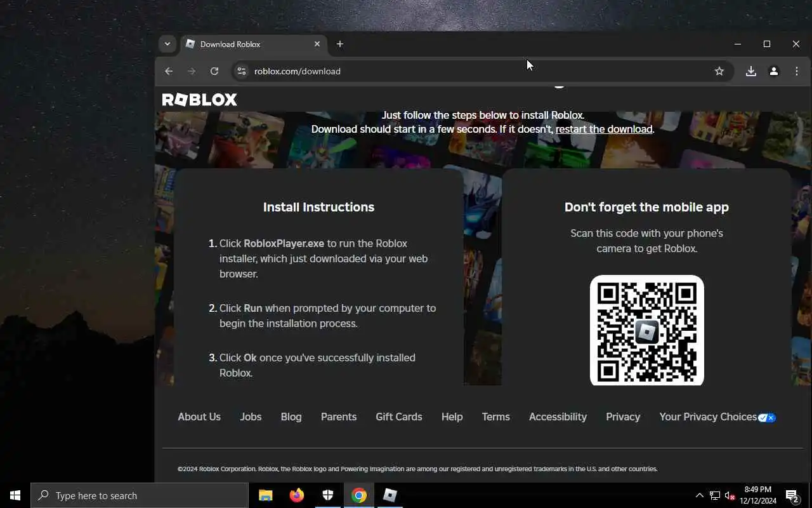Click the privacy choices toggle icon
The width and height of the screenshot is (812, 508).
[767, 417]
